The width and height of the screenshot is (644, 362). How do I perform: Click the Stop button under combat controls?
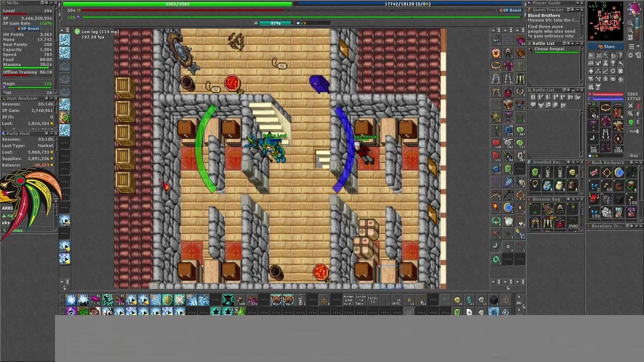pyautogui.click(x=634, y=155)
